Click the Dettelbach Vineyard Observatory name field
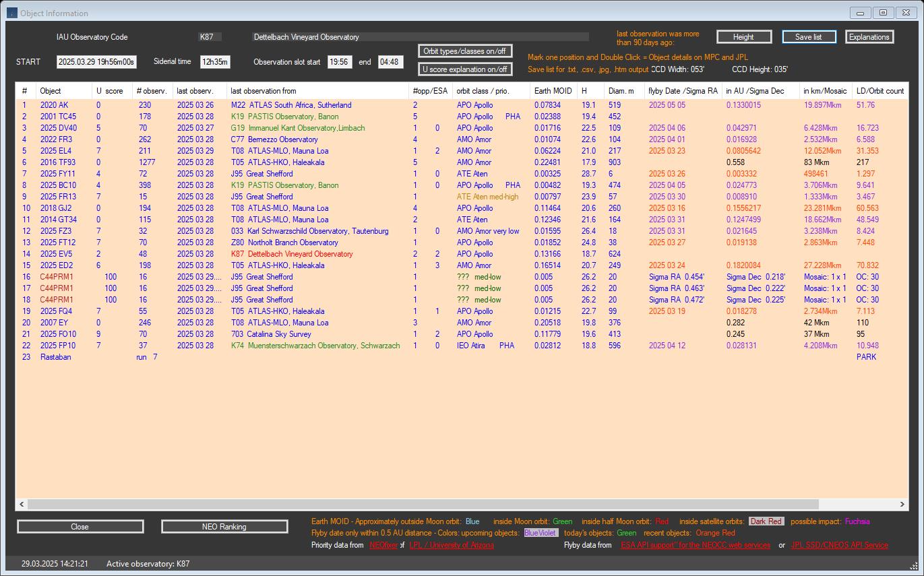The width and height of the screenshot is (924, 576). point(420,37)
